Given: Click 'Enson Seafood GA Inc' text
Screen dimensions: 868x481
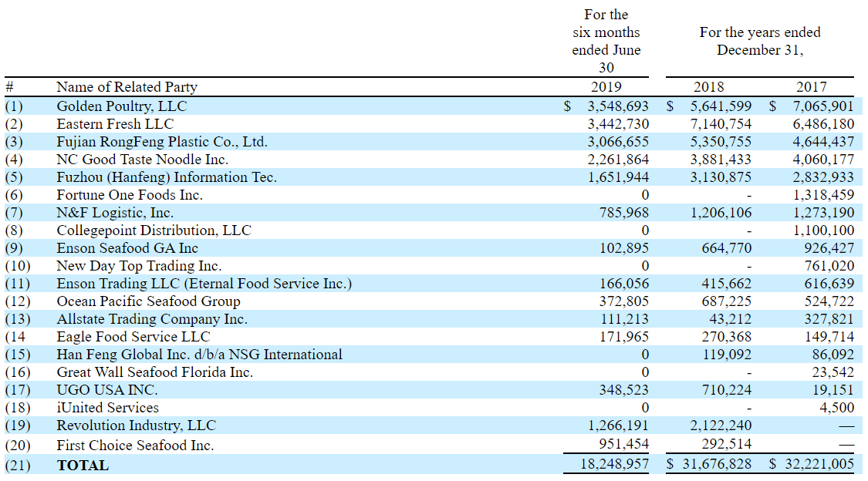Looking at the screenshot, I should [x=127, y=247].
